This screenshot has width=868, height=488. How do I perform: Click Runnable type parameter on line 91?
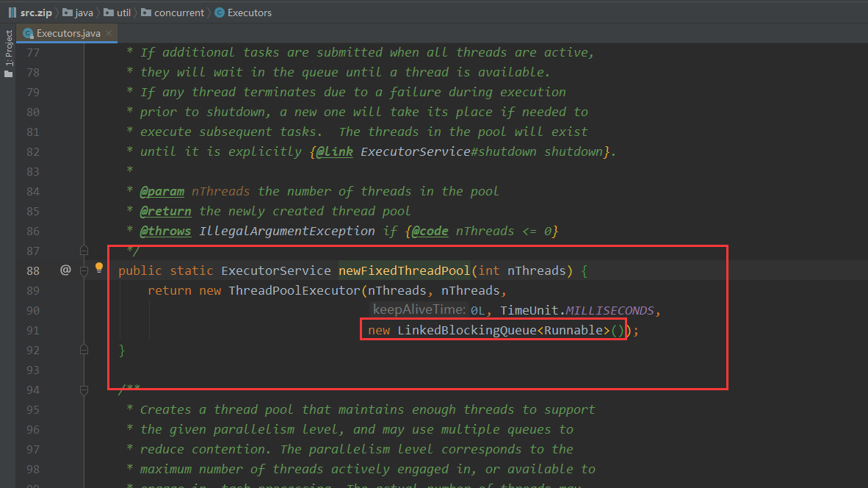[574, 331]
